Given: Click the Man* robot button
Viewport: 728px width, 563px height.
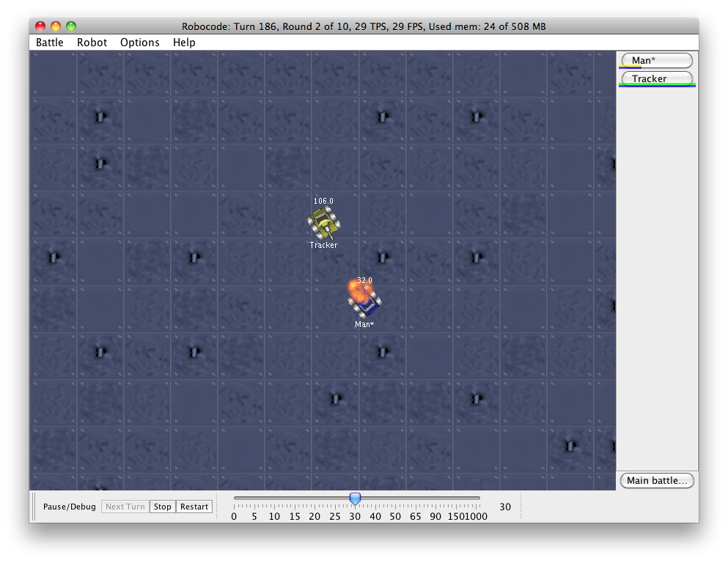Looking at the screenshot, I should click(x=656, y=60).
